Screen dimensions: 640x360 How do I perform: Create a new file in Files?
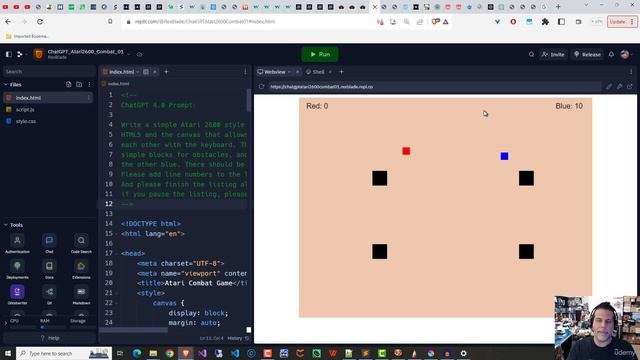click(69, 84)
